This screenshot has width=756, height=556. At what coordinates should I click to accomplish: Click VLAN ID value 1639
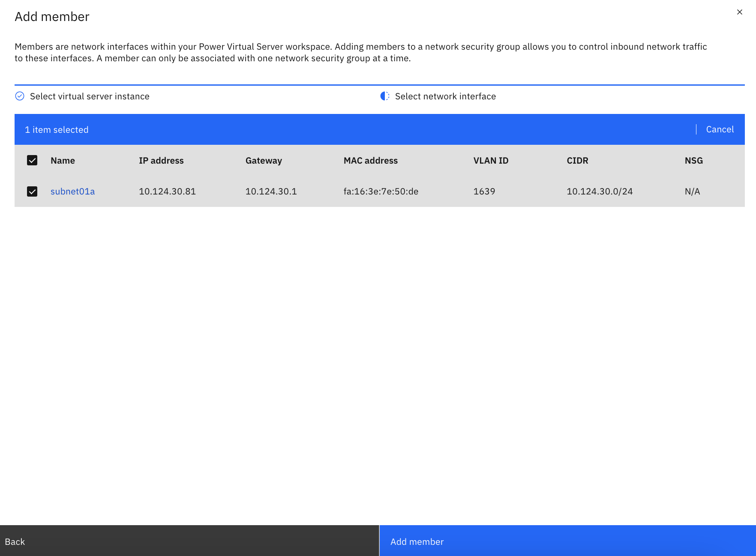click(x=484, y=191)
